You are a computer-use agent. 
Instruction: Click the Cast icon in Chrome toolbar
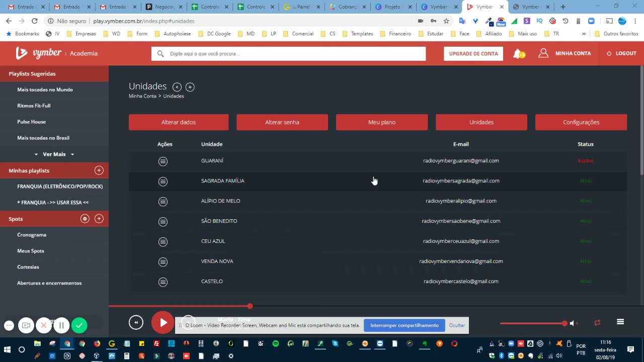(x=609, y=21)
